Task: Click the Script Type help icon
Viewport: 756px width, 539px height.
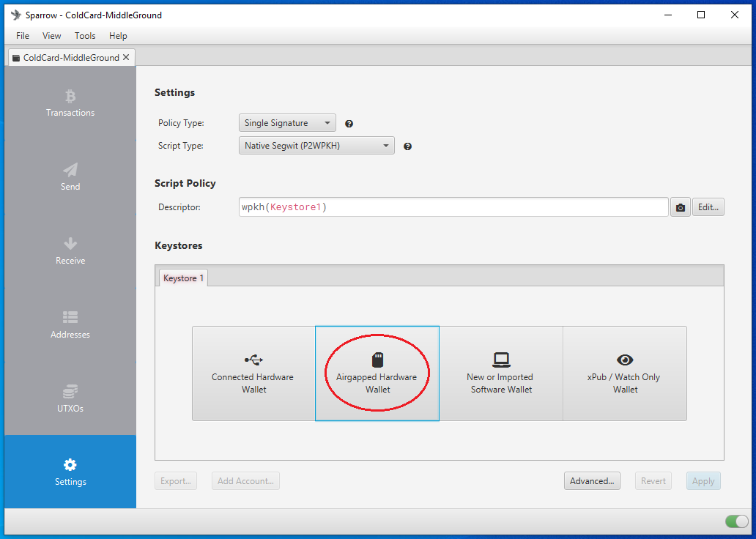Action: click(x=407, y=146)
